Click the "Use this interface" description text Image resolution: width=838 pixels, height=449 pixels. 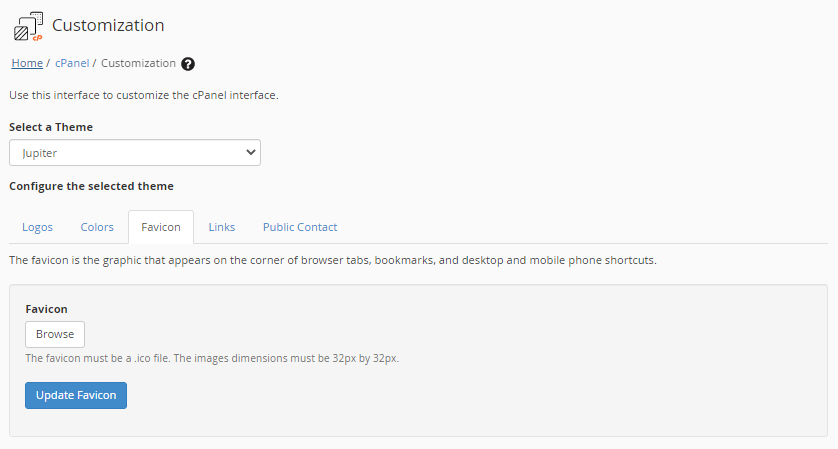[x=143, y=96]
